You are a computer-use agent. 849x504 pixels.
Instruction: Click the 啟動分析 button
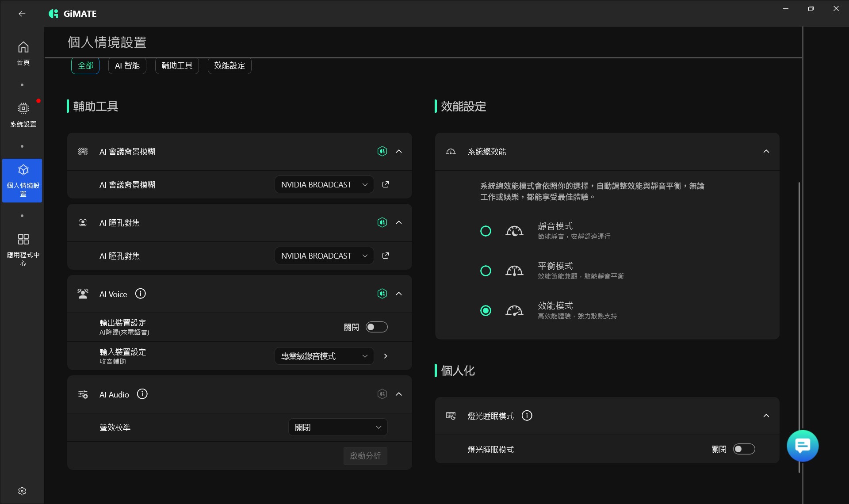coord(365,455)
